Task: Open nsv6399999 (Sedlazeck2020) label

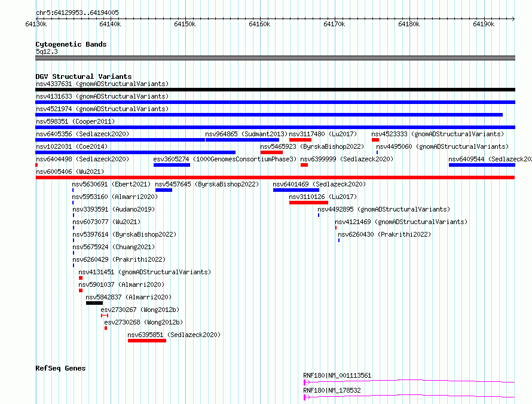Action: click(347, 159)
